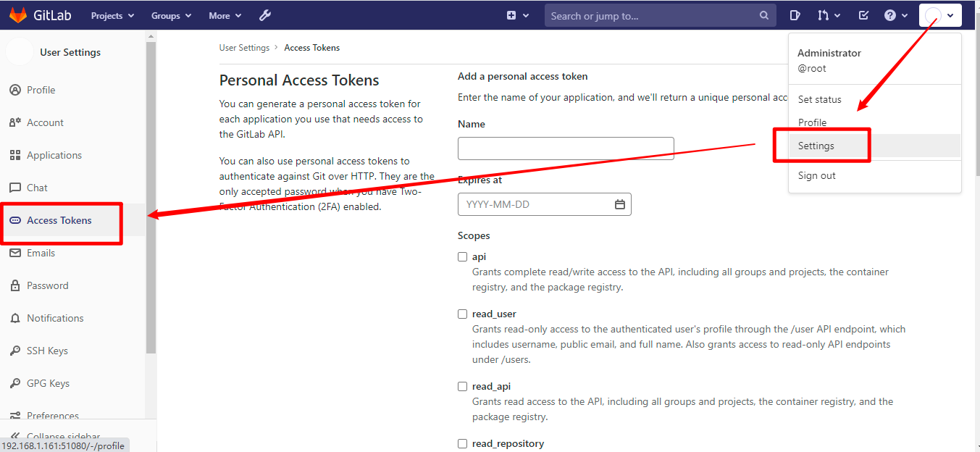Tick the read_api scope checkbox

click(x=463, y=386)
